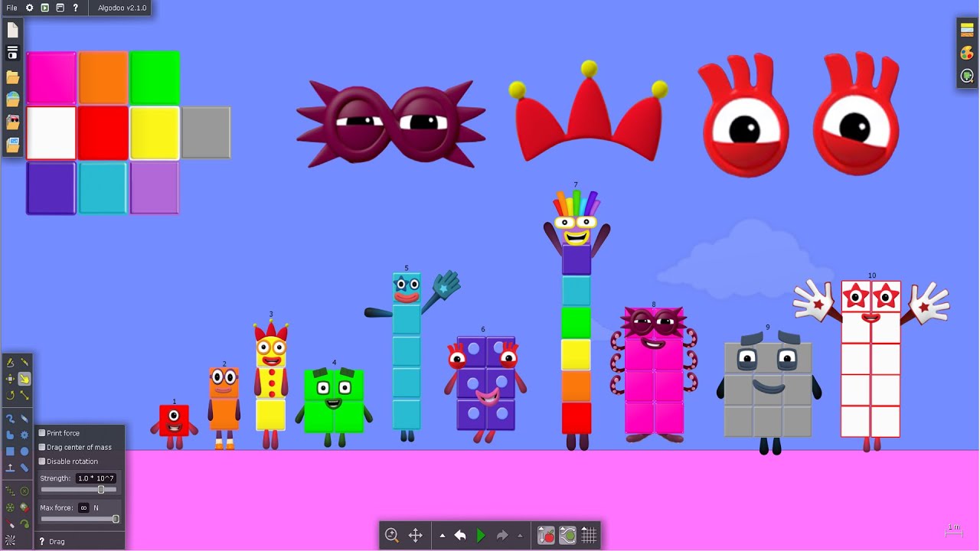The height and width of the screenshot is (551, 980).
Task: Open help question mark in top bar
Action: 75,8
